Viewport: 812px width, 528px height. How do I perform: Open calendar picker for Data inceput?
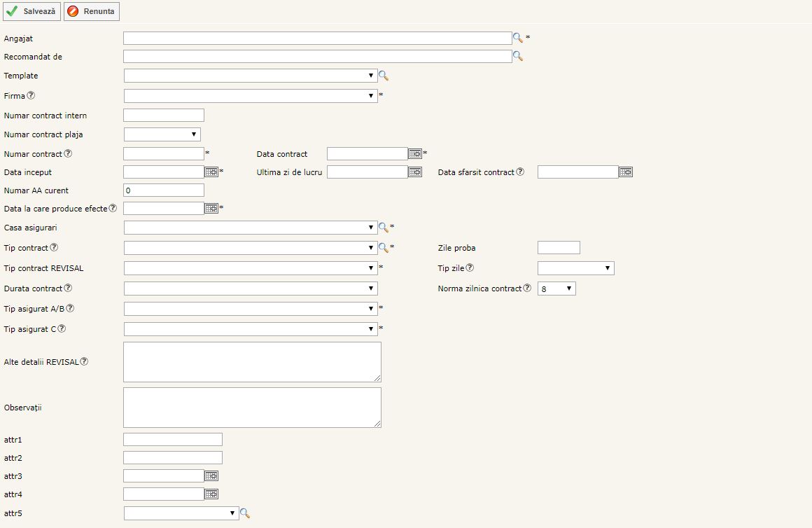[x=211, y=172]
